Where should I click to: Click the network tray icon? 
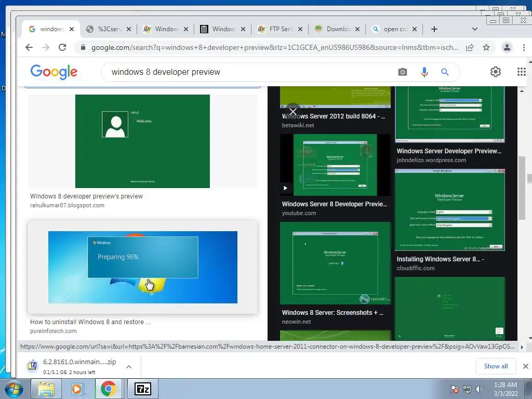pos(467,389)
